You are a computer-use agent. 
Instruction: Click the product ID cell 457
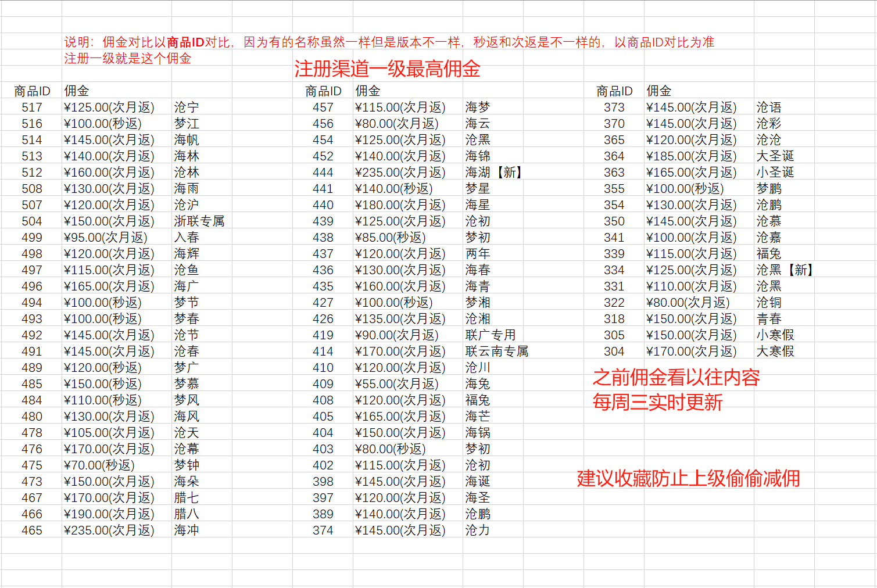323,107
